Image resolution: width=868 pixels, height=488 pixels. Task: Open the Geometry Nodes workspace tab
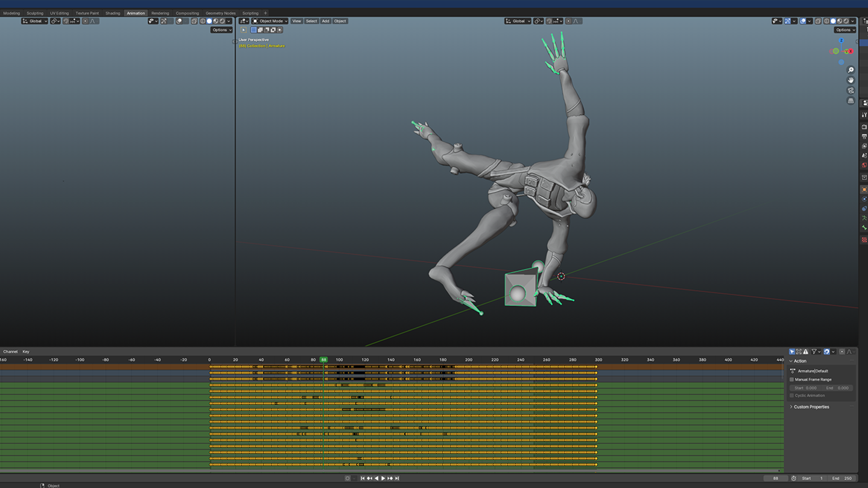click(x=220, y=13)
